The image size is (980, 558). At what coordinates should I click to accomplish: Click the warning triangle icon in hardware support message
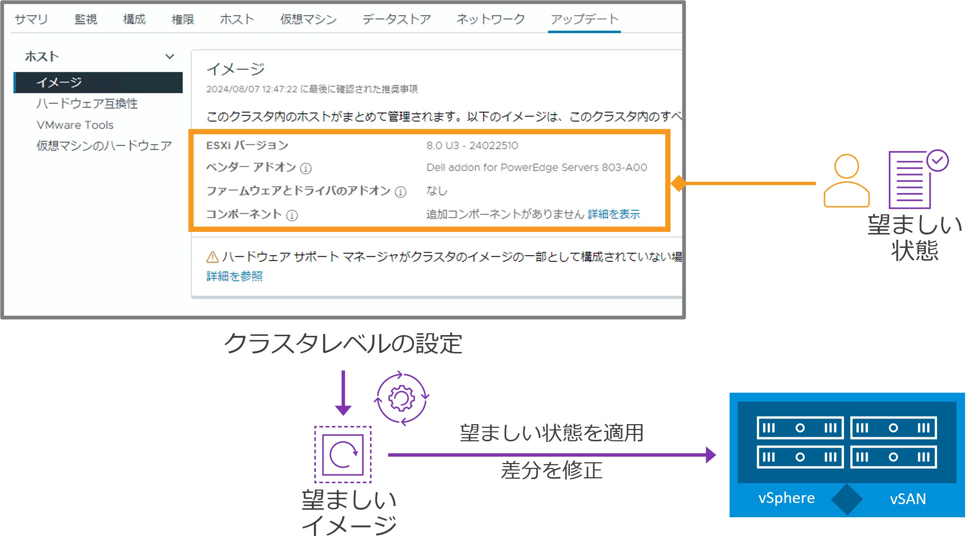click(x=212, y=257)
